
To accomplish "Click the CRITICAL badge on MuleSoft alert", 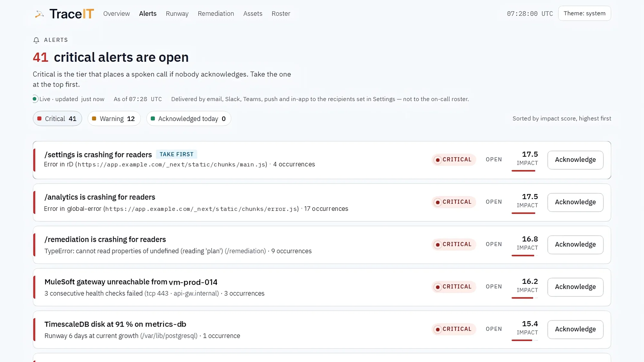I will click(x=453, y=287).
